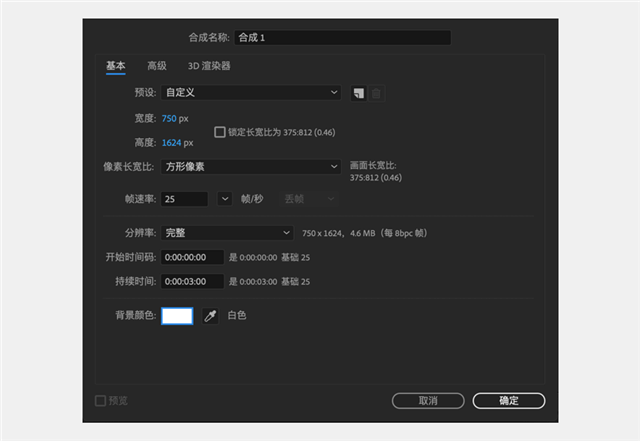This screenshot has width=640, height=441.
Task: Click the 高度 value 1624
Action: pos(170,142)
